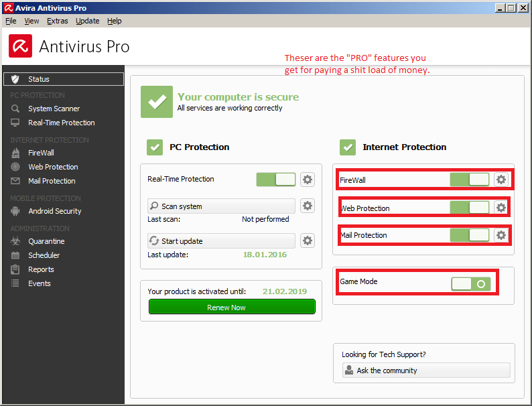The width and height of the screenshot is (532, 406).
Task: Open the View menu
Action: click(x=31, y=21)
